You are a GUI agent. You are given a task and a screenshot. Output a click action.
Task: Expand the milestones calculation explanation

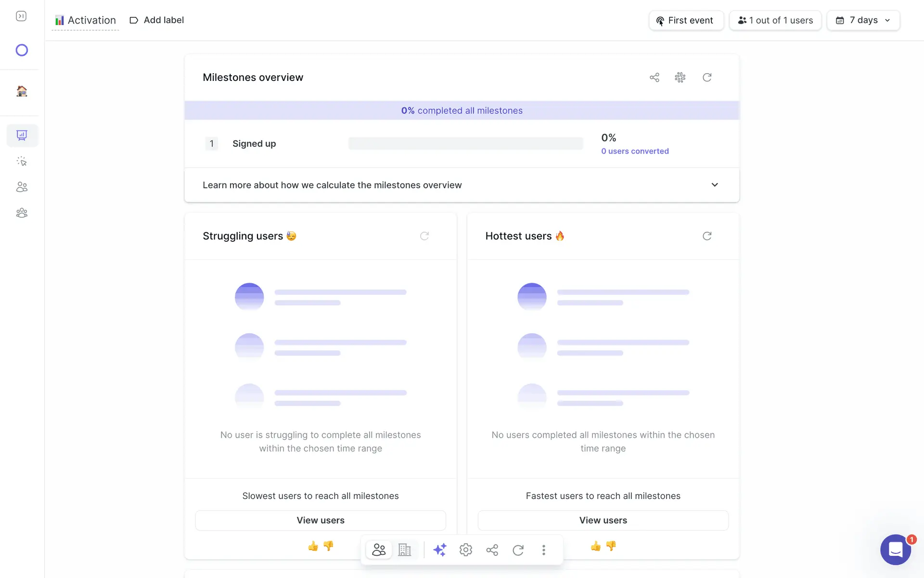pyautogui.click(x=714, y=185)
